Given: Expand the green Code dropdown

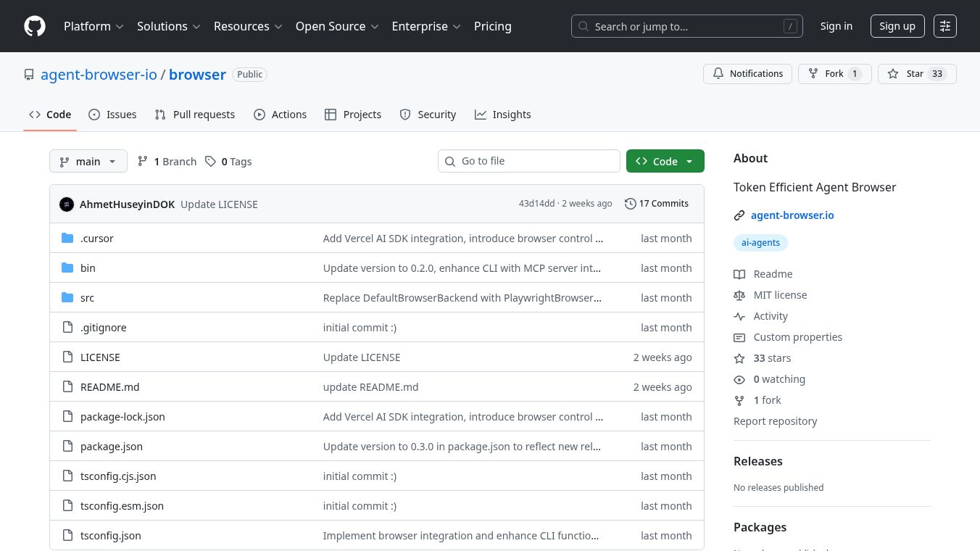Looking at the screenshot, I should point(665,162).
